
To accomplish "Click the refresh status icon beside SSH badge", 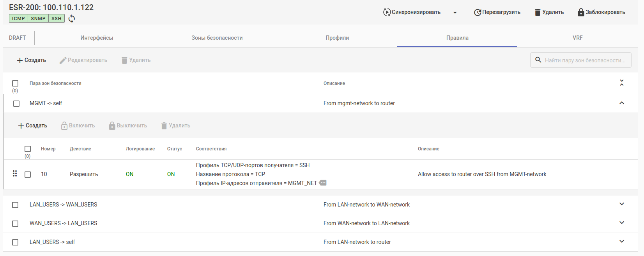I will tap(72, 19).
